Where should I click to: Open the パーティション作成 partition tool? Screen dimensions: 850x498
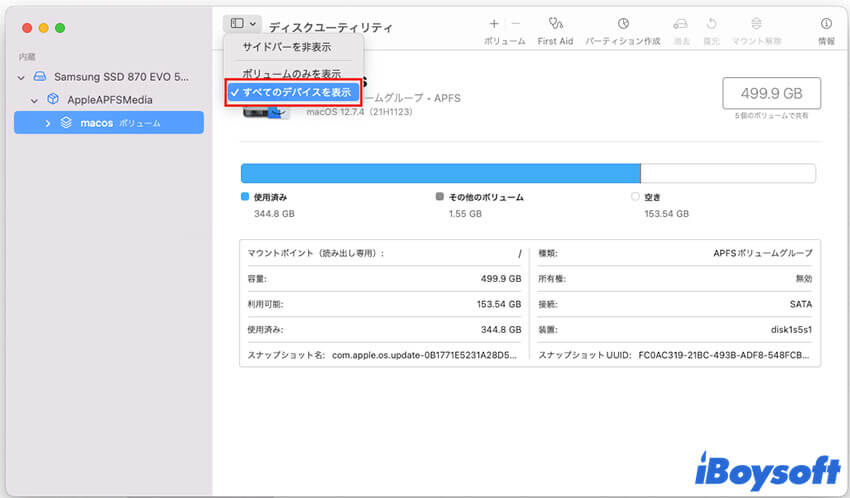(623, 31)
